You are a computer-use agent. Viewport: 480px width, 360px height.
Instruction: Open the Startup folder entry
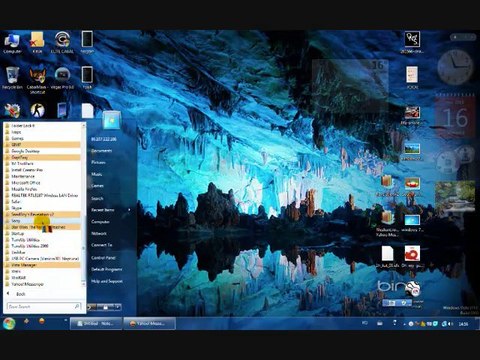tap(42, 233)
